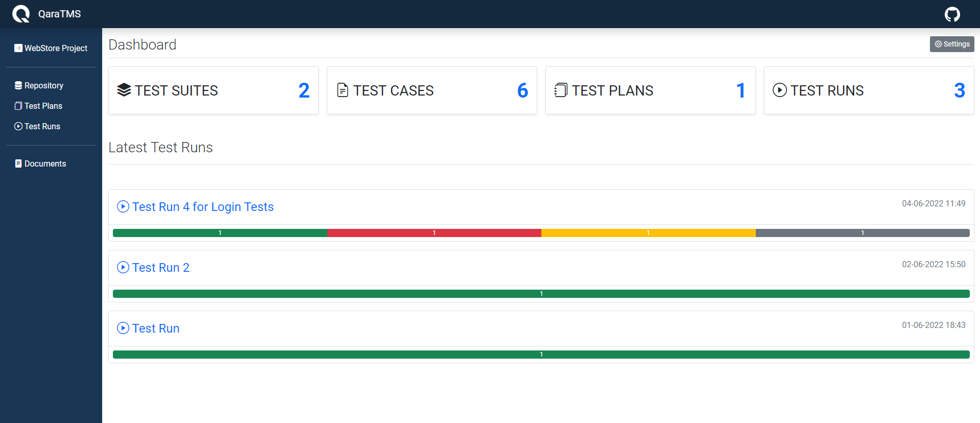The image size is (980, 423).
Task: Open the GitHub icon link
Action: pos(952,14)
